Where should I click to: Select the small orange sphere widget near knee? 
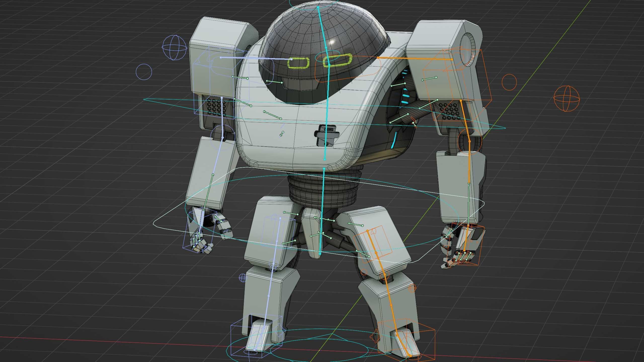412,288
